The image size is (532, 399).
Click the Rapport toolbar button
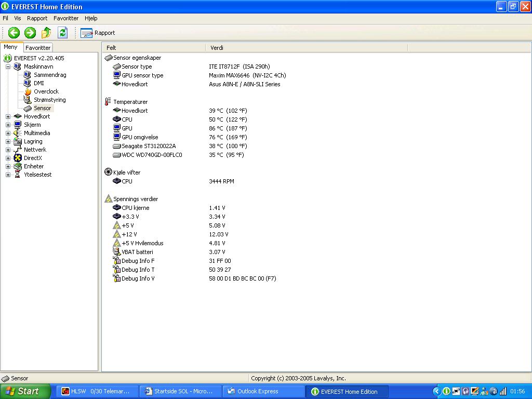[x=98, y=33]
